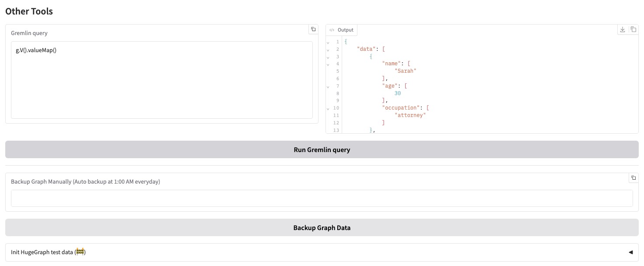Click into the Backup Graph Manually field

point(322,198)
